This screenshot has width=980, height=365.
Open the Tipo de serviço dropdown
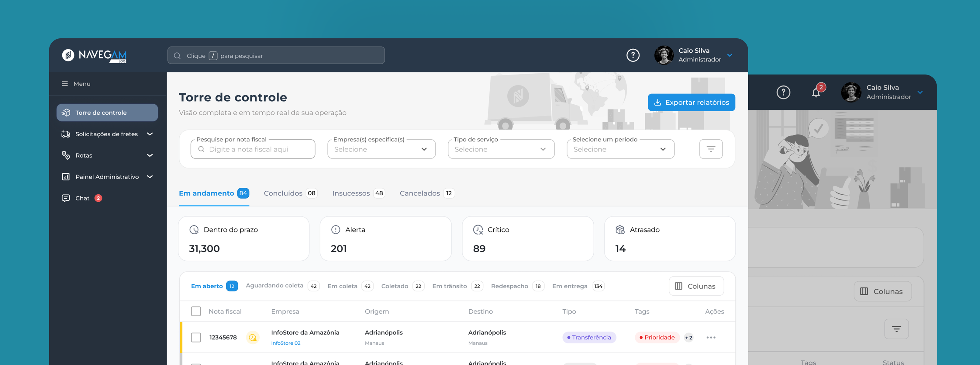(x=501, y=149)
